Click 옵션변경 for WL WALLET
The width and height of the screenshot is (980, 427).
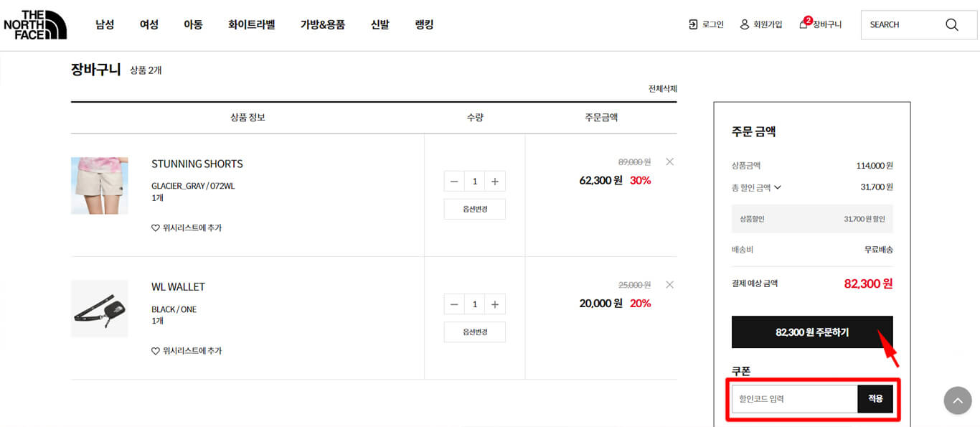(475, 332)
